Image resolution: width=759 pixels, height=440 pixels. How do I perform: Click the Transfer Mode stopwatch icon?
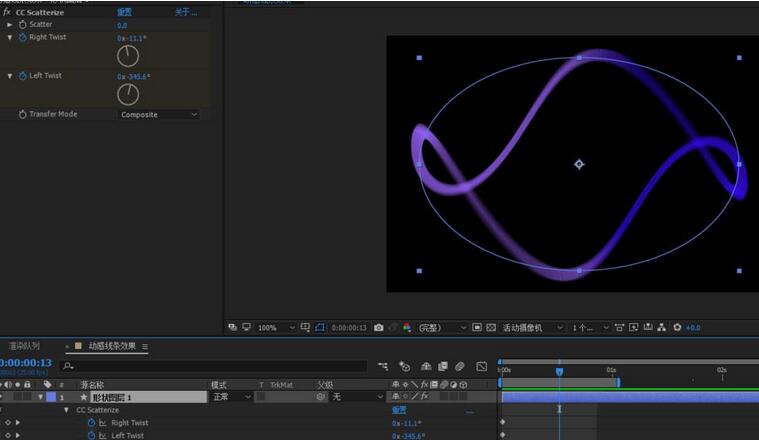(23, 114)
